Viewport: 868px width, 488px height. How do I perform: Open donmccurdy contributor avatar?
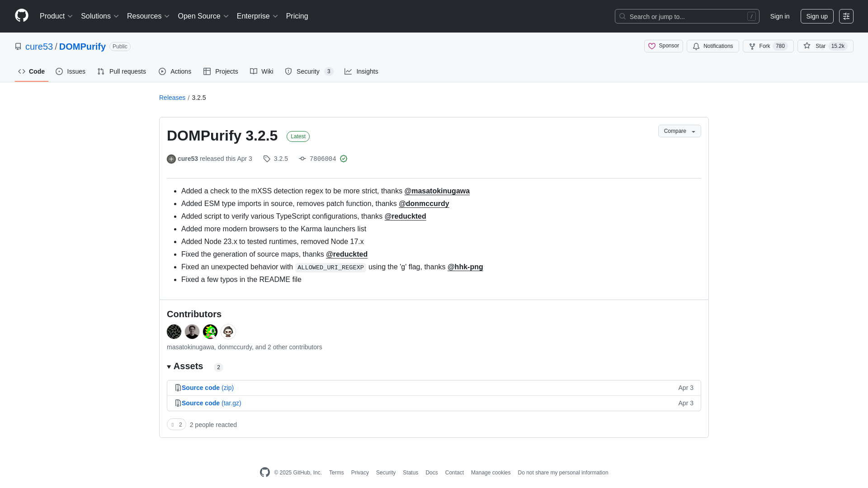[x=192, y=332]
